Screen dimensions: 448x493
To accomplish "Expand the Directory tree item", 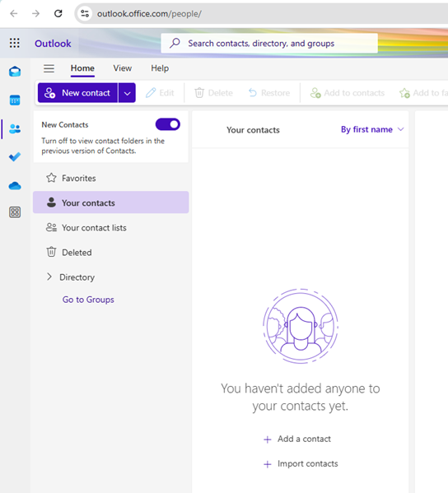I will (x=49, y=277).
